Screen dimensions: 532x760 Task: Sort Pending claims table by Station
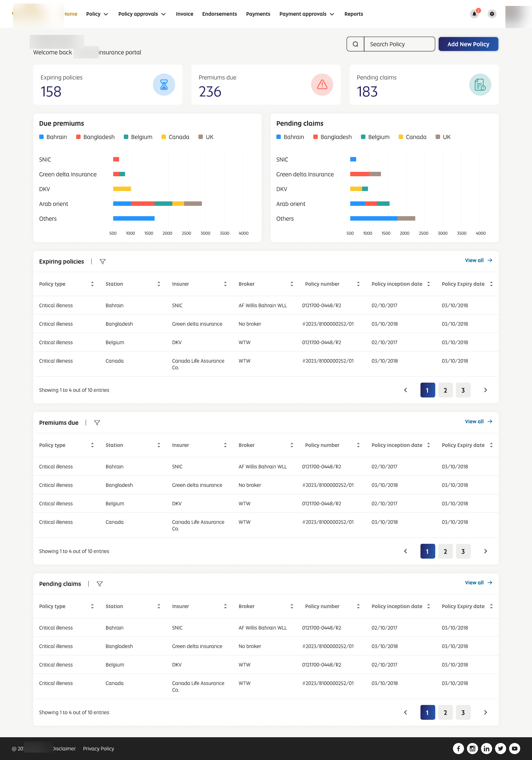159,607
